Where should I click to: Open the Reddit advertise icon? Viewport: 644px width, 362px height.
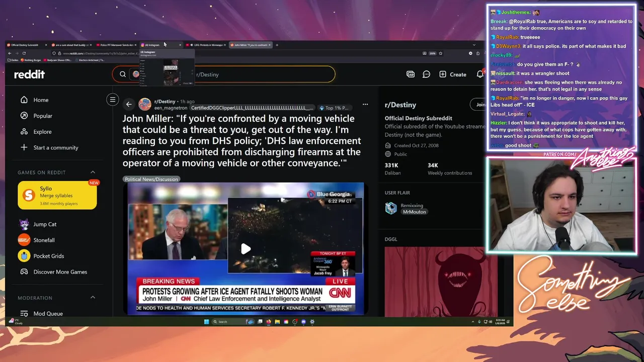click(410, 74)
